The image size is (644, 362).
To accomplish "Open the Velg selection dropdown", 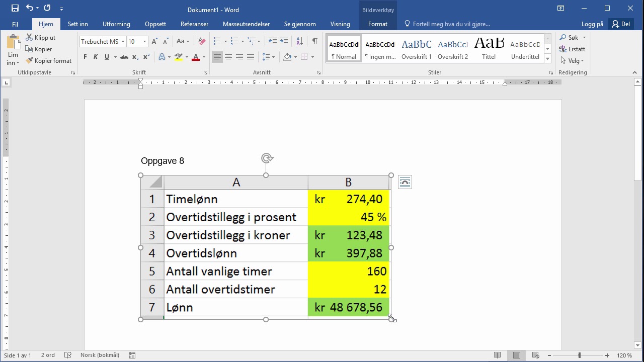I will tap(572, 61).
